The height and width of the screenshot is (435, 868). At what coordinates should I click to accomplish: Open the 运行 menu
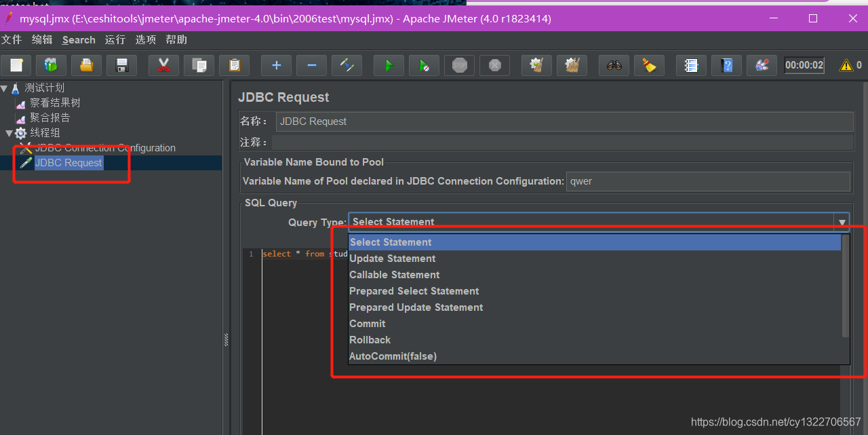[115, 40]
